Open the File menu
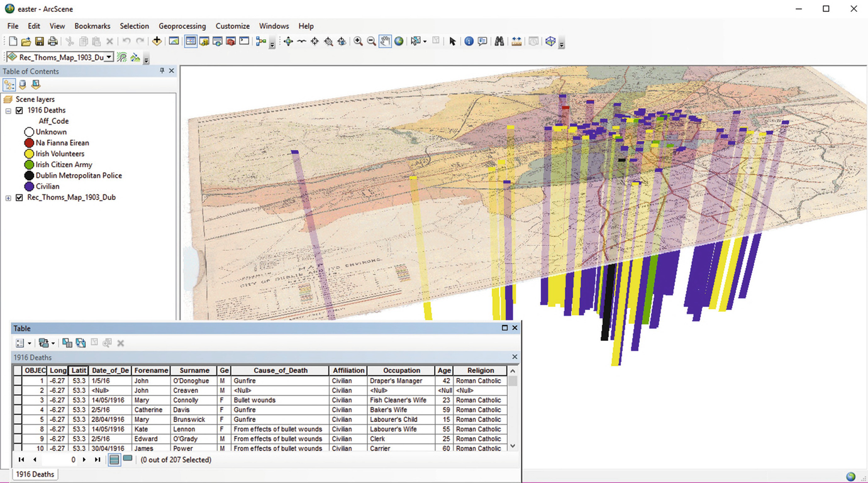868x483 pixels. coord(13,26)
